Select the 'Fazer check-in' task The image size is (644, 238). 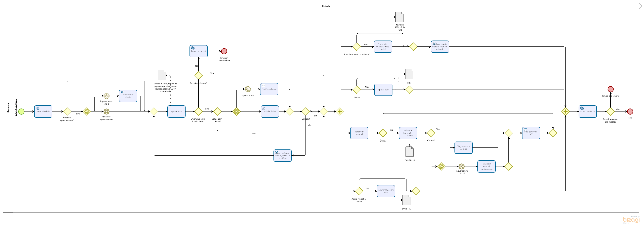click(43, 111)
